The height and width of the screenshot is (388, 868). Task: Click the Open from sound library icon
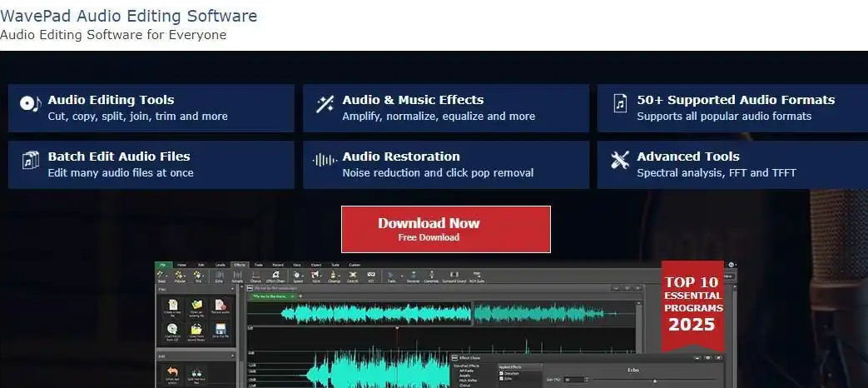pos(196,330)
